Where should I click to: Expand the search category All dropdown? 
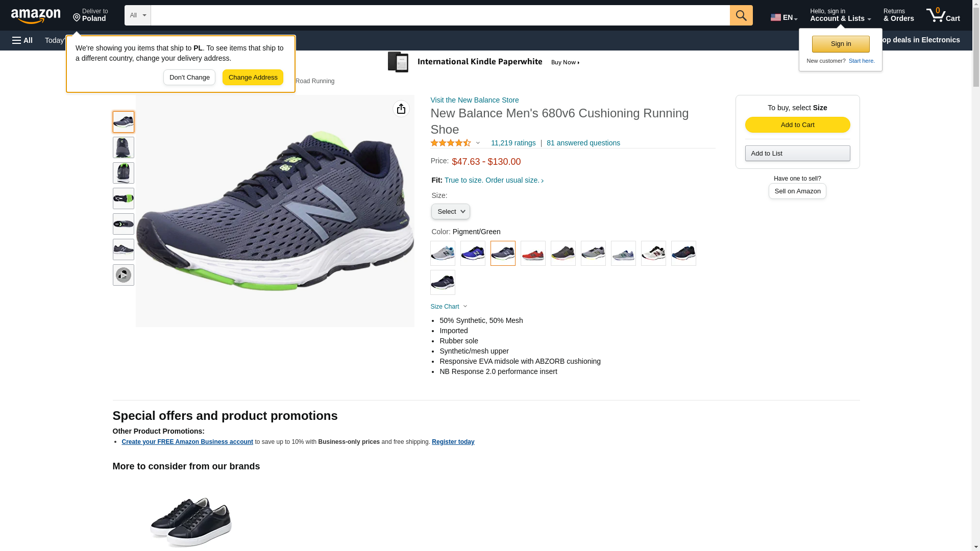(137, 15)
